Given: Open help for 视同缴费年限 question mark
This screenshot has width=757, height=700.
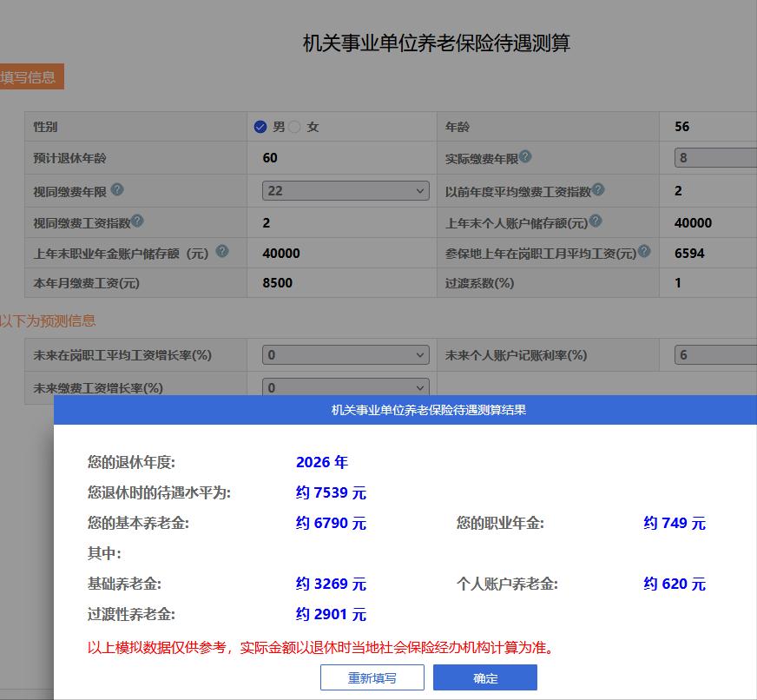Looking at the screenshot, I should (120, 190).
